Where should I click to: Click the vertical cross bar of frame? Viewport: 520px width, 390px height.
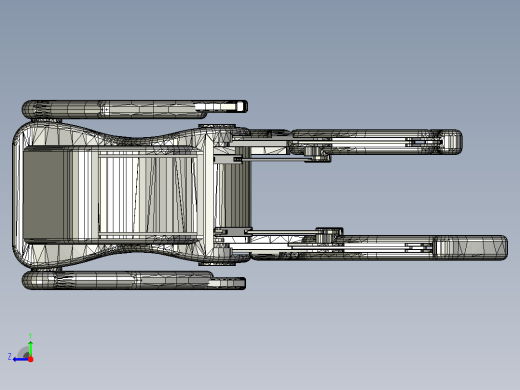[x=209, y=195]
